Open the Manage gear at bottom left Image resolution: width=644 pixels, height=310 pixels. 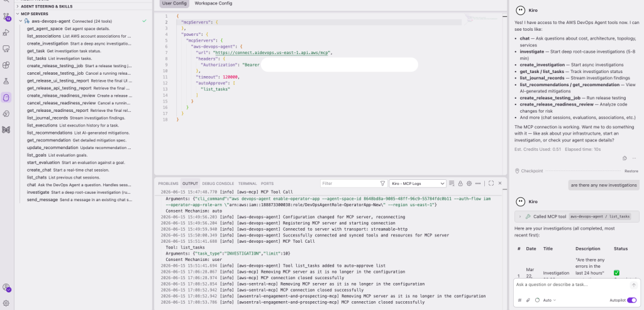pyautogui.click(x=6, y=304)
